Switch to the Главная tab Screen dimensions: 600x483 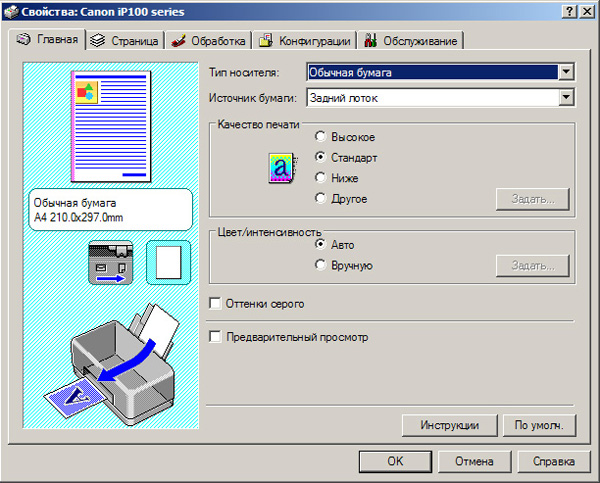coord(47,39)
